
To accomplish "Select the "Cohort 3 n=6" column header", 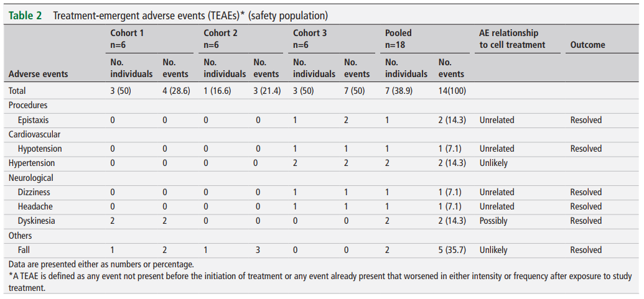I will (x=310, y=39).
